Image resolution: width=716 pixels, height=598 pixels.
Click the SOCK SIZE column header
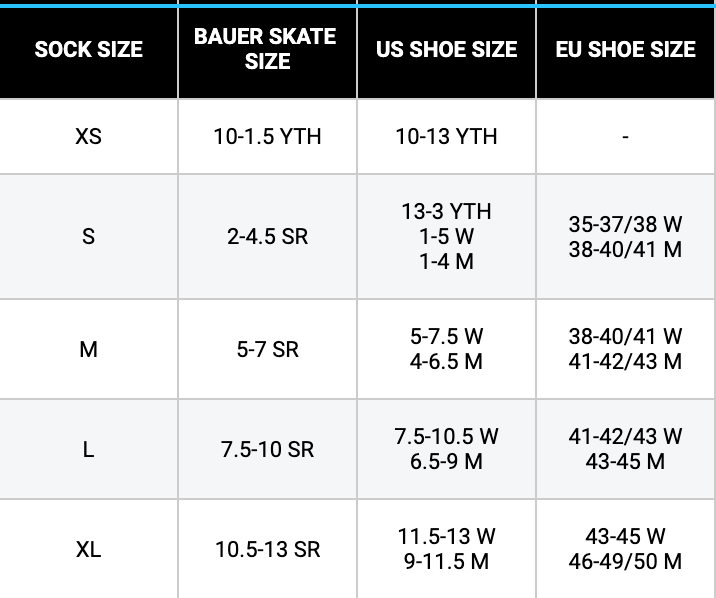(89, 49)
